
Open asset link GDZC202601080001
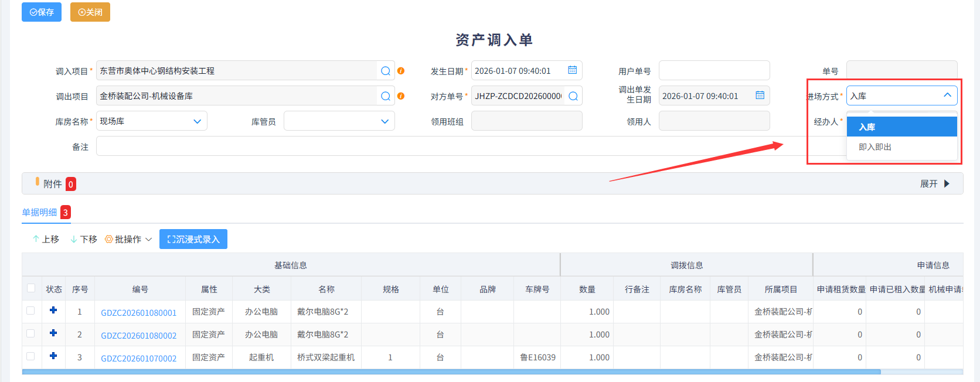pos(138,313)
